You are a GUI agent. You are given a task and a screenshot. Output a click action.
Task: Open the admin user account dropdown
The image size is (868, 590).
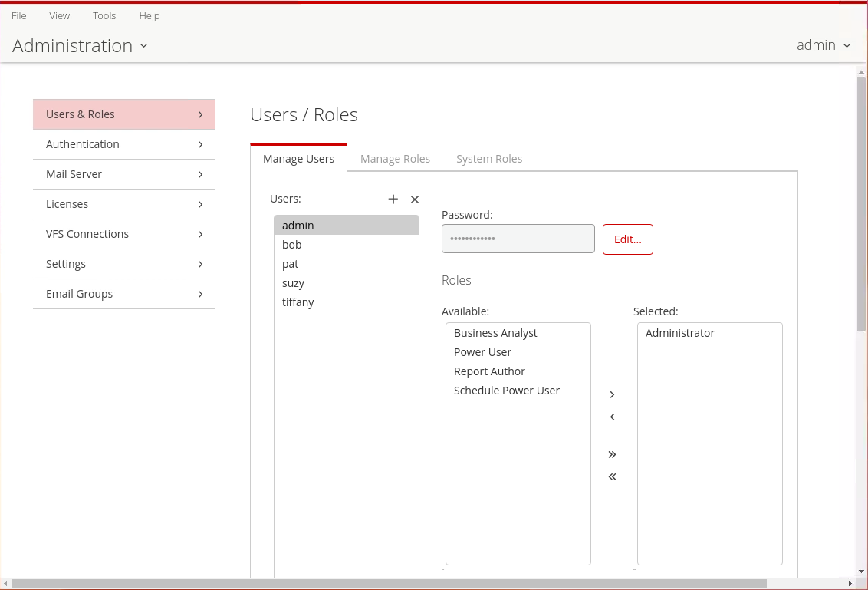coord(824,45)
